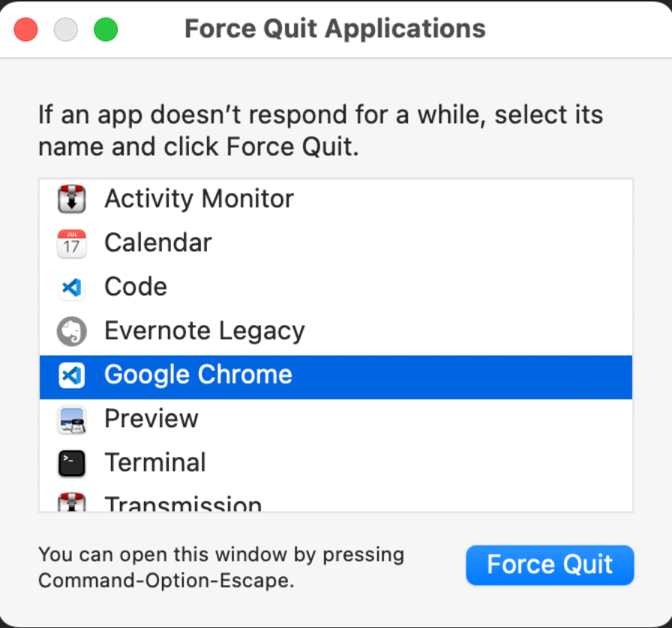
Task: Click the Evernote elephant icon
Action: pyautogui.click(x=72, y=331)
